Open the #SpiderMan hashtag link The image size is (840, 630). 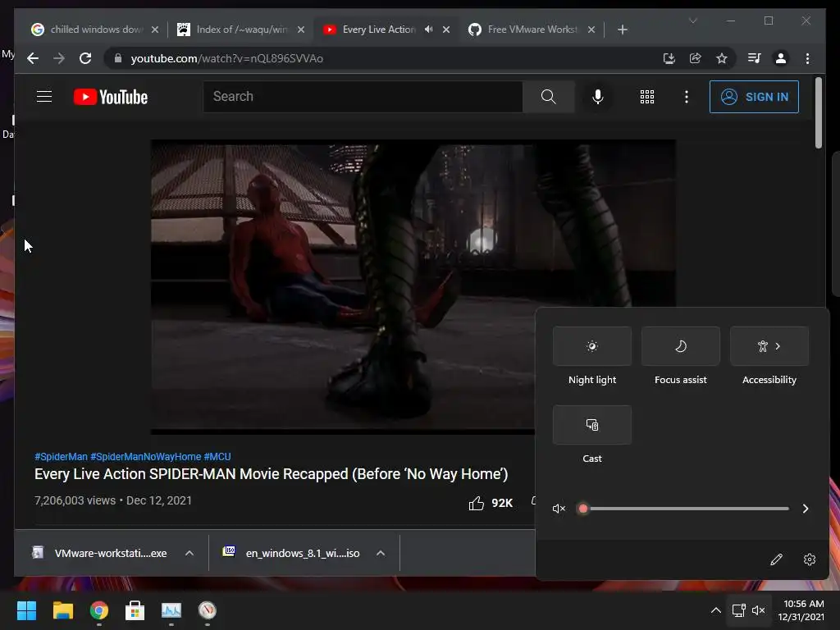(x=61, y=456)
